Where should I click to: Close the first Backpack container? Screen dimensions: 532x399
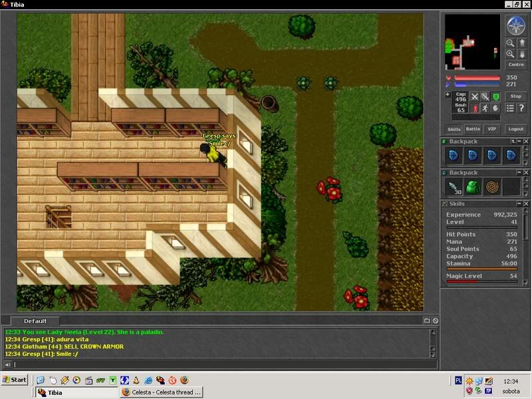click(x=526, y=142)
